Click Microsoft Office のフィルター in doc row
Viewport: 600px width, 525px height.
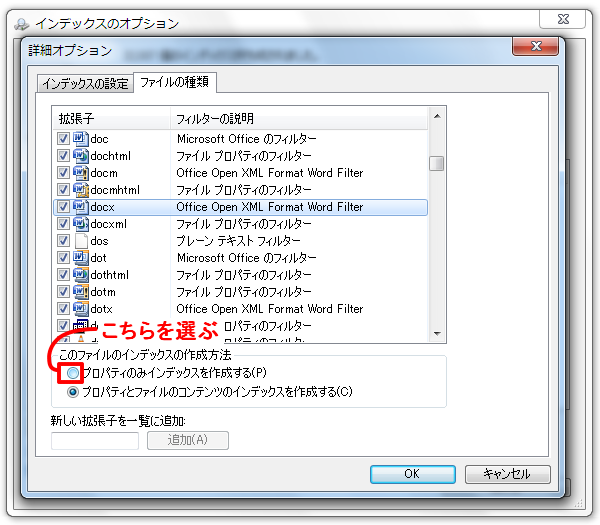pyautogui.click(x=246, y=139)
